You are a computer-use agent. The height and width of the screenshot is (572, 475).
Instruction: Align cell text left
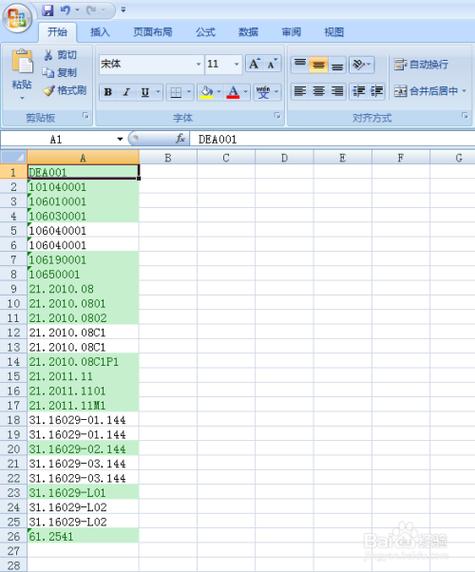[x=300, y=91]
